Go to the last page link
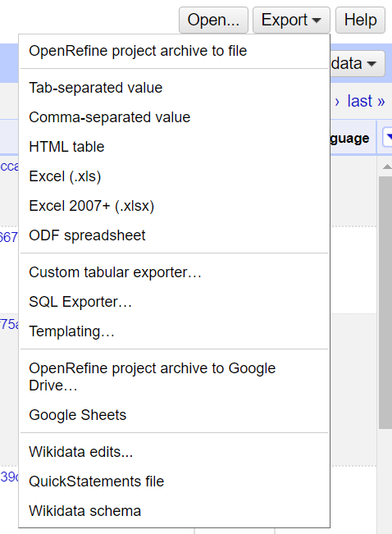The height and width of the screenshot is (534, 392). coord(366,101)
